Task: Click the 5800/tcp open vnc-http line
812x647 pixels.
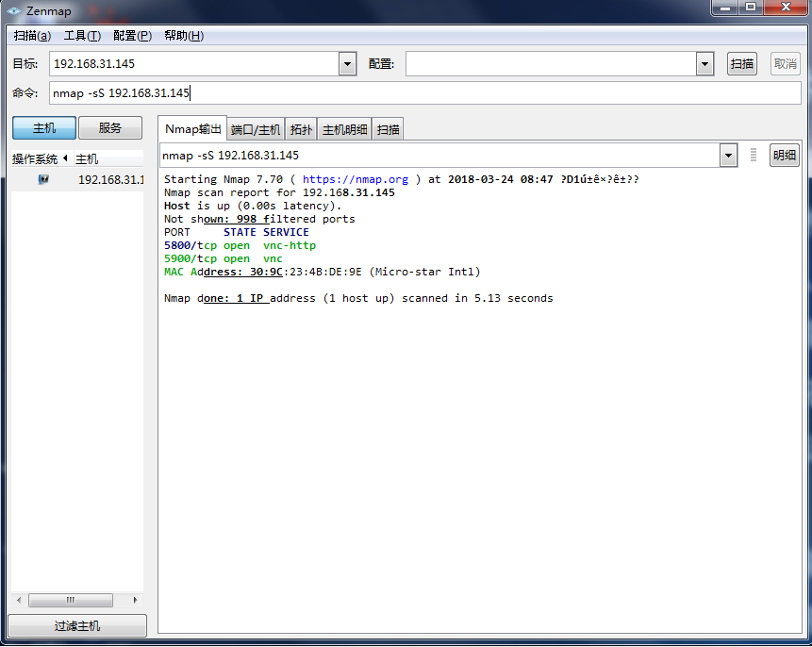Action: click(240, 245)
